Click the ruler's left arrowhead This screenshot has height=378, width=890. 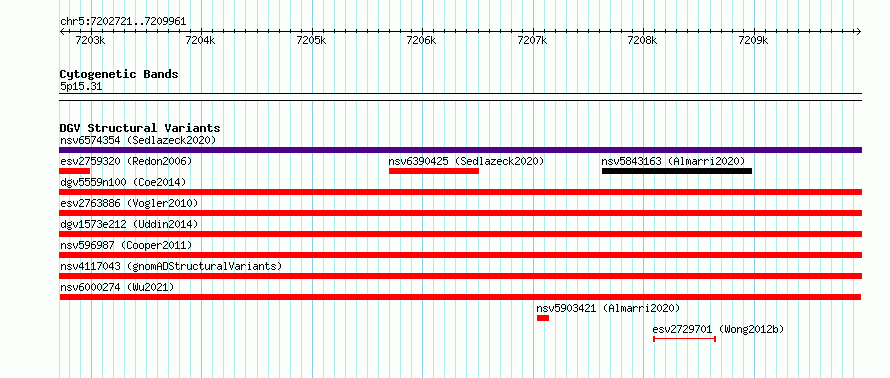[x=62, y=31]
